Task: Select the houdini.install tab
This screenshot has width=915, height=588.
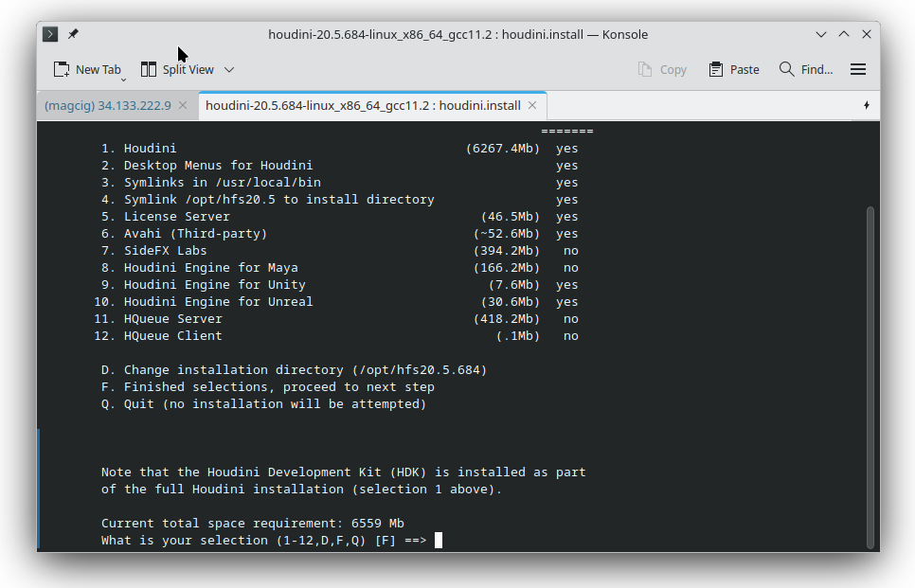Action: pos(363,106)
